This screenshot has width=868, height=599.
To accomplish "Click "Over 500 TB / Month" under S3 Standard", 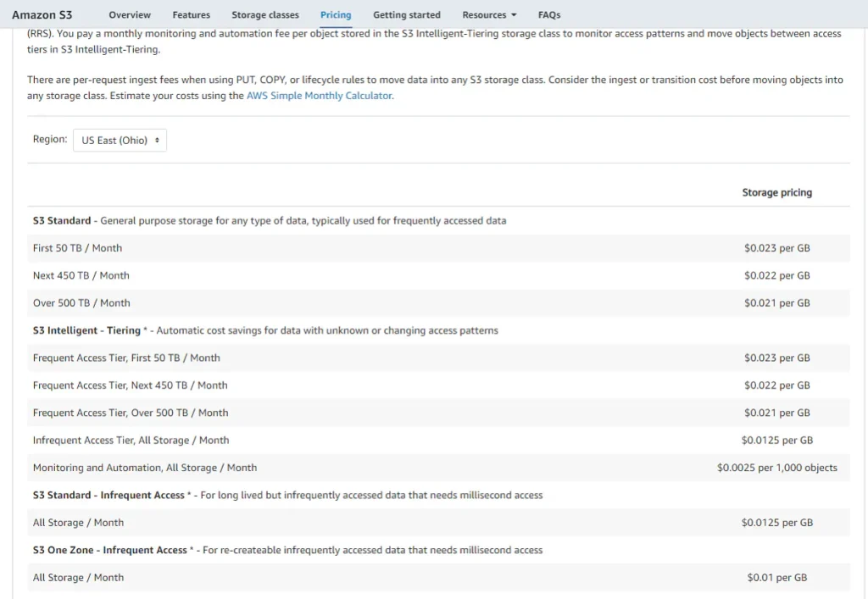I will tap(81, 303).
